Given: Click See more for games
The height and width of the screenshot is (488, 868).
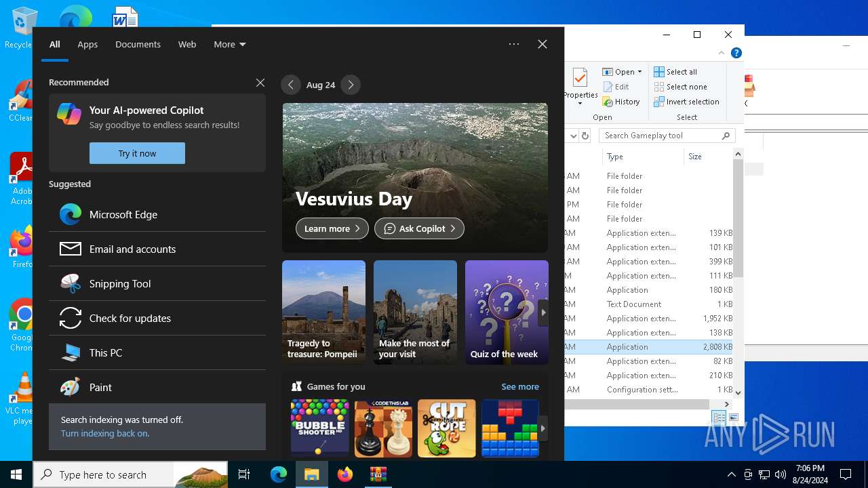Looking at the screenshot, I should click(520, 386).
